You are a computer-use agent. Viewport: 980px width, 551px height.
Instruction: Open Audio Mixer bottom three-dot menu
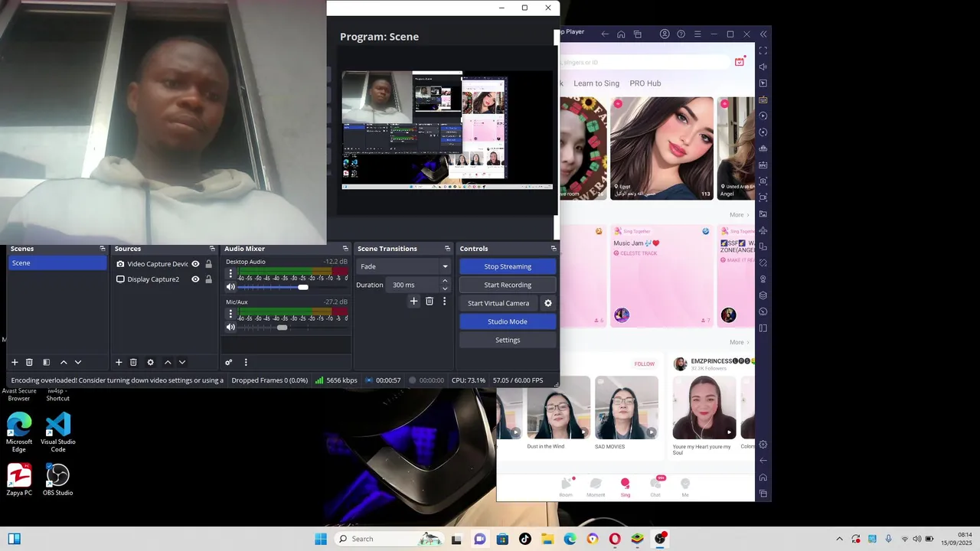[246, 362]
